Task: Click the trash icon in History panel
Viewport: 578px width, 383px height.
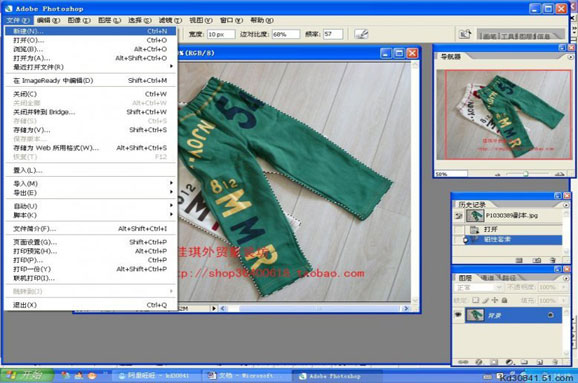Action: click(x=553, y=260)
